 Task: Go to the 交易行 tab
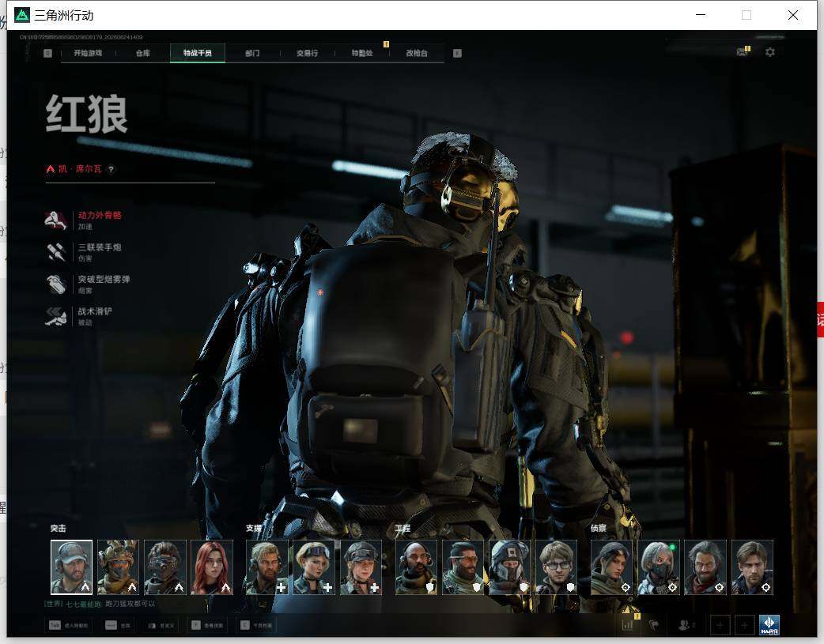point(307,53)
